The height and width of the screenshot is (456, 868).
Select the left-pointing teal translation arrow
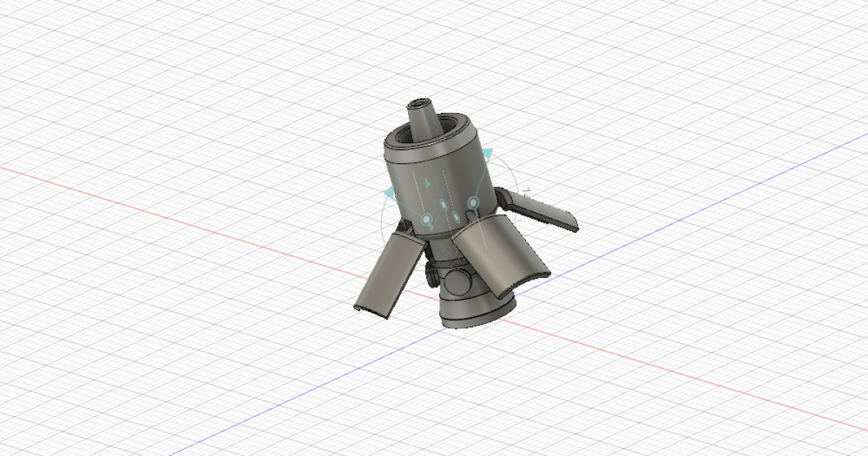(391, 191)
